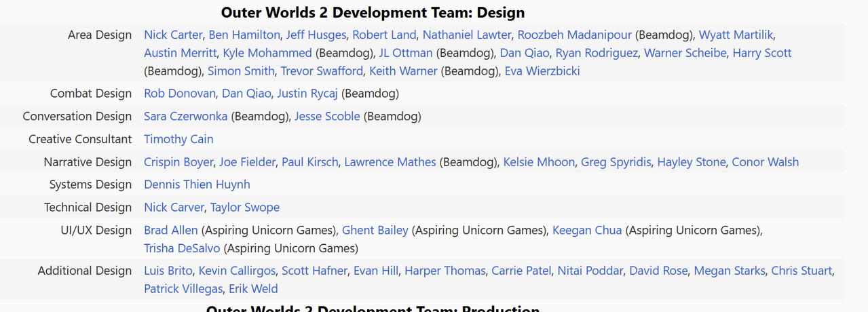
Task: Open Kyle Mohammed's profile
Action: coord(267,53)
